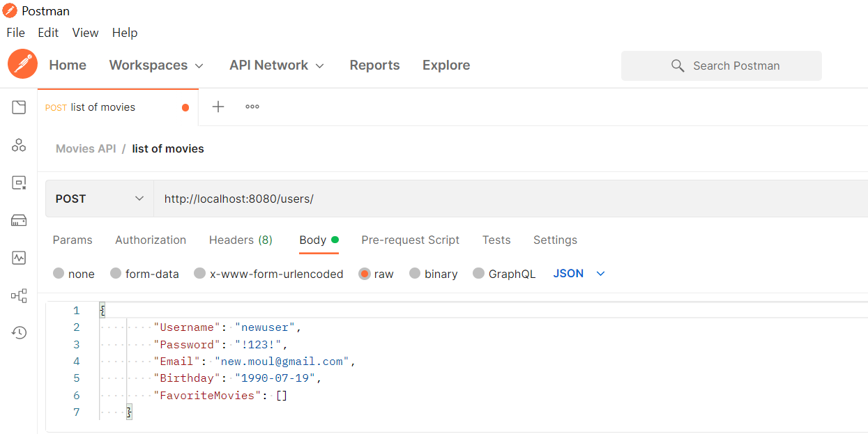Viewport: 868px width, 434px height.
Task: Select GraphQL body type
Action: pyautogui.click(x=504, y=274)
